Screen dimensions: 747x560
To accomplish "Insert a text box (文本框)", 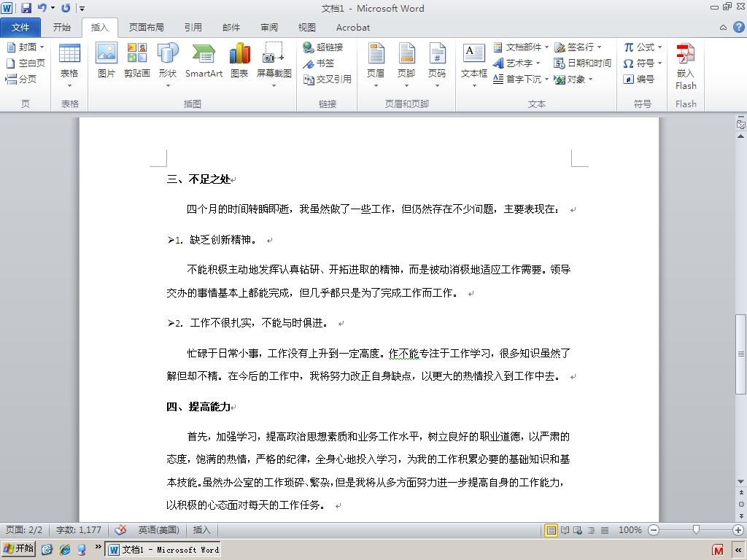I will pyautogui.click(x=474, y=65).
